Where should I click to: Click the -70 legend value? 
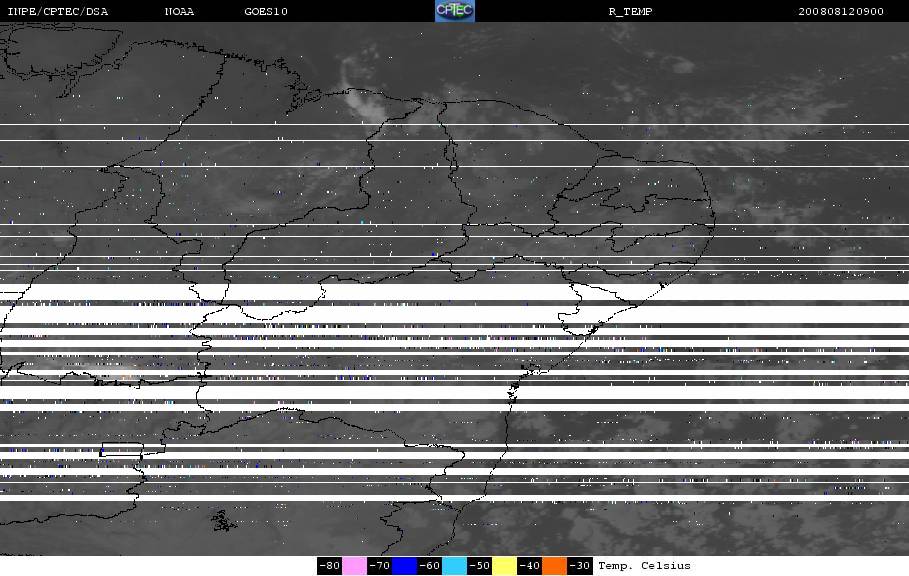click(379, 566)
